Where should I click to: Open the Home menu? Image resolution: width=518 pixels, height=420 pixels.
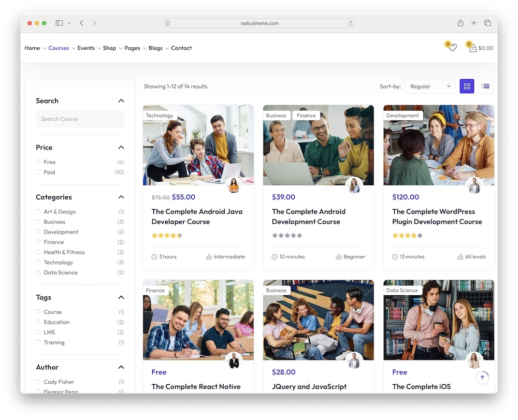32,48
